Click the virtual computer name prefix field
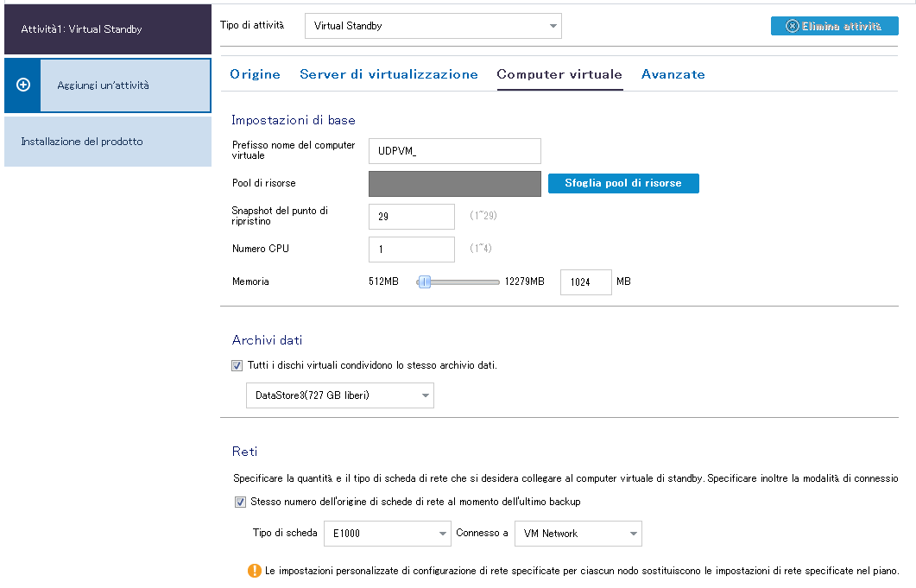The height and width of the screenshot is (588, 916). pos(454,151)
